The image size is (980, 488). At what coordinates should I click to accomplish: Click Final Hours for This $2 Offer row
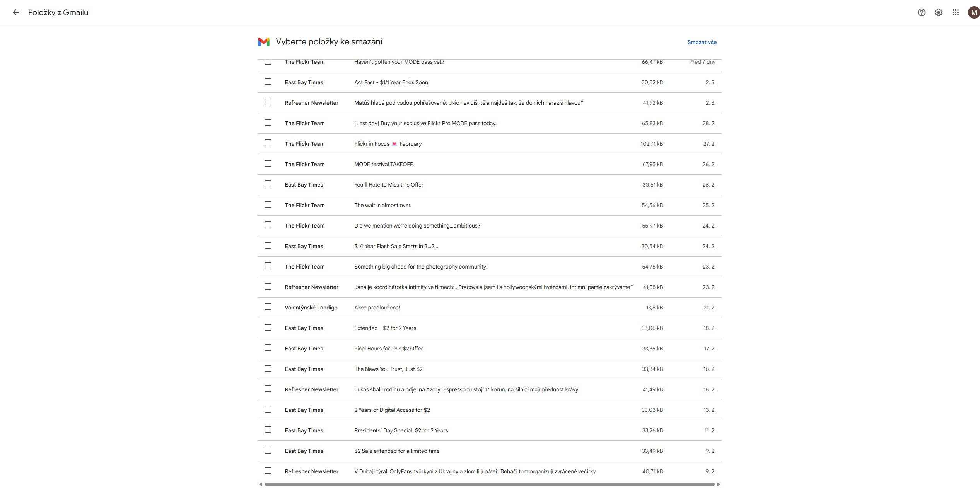pos(388,349)
